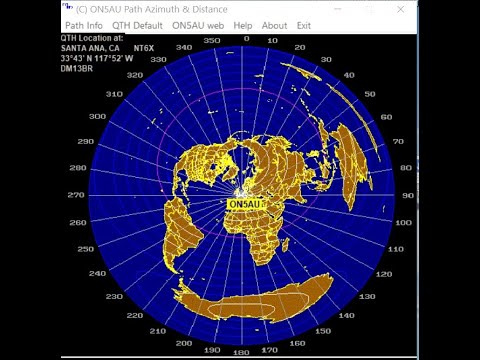
Task: Open the QTH Default menu
Action: click(x=137, y=26)
